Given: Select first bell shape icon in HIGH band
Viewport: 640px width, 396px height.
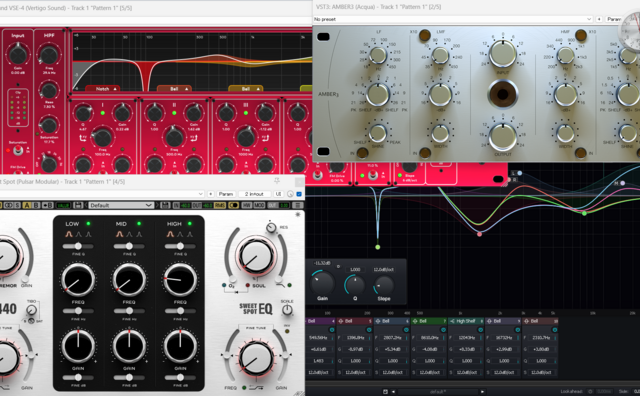Looking at the screenshot, I should click(170, 234).
